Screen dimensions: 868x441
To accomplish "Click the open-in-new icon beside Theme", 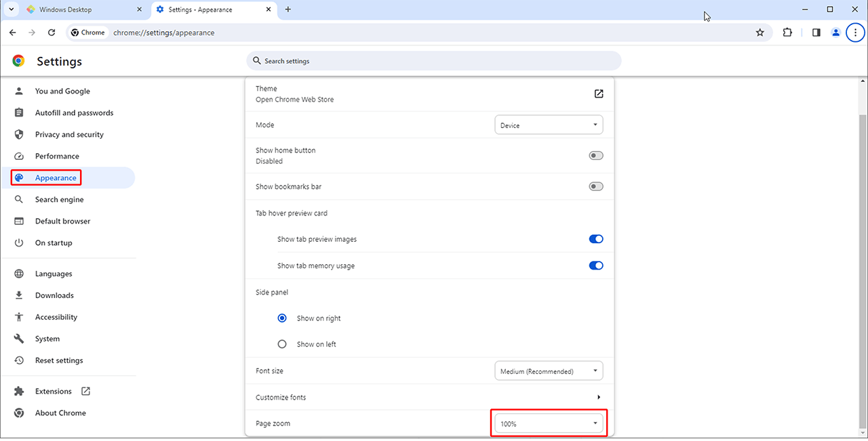I will coord(598,94).
